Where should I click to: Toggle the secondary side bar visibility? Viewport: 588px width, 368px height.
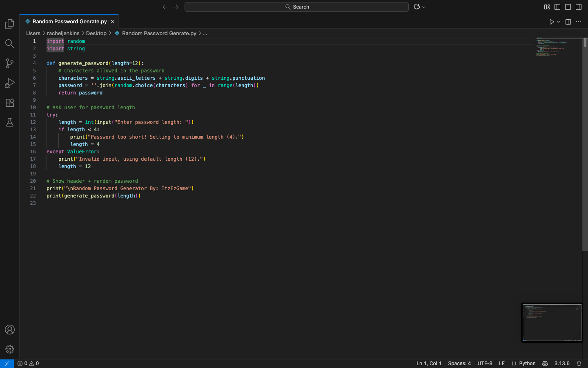pos(579,7)
